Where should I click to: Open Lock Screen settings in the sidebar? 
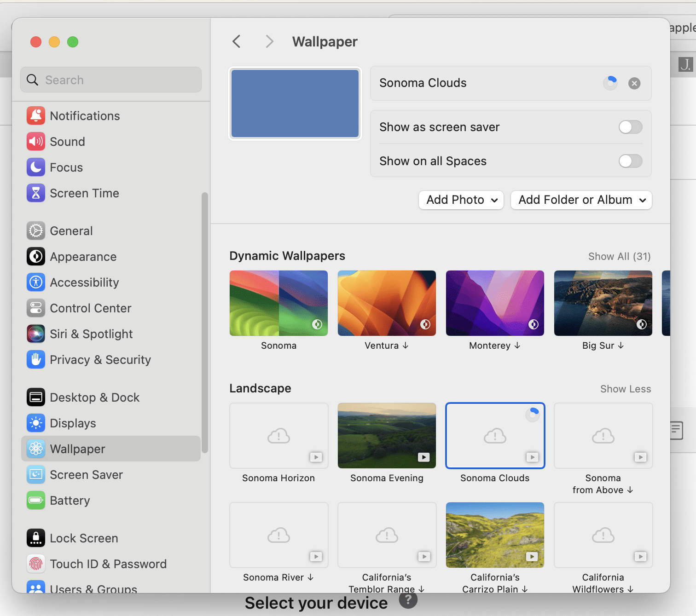pos(36,538)
